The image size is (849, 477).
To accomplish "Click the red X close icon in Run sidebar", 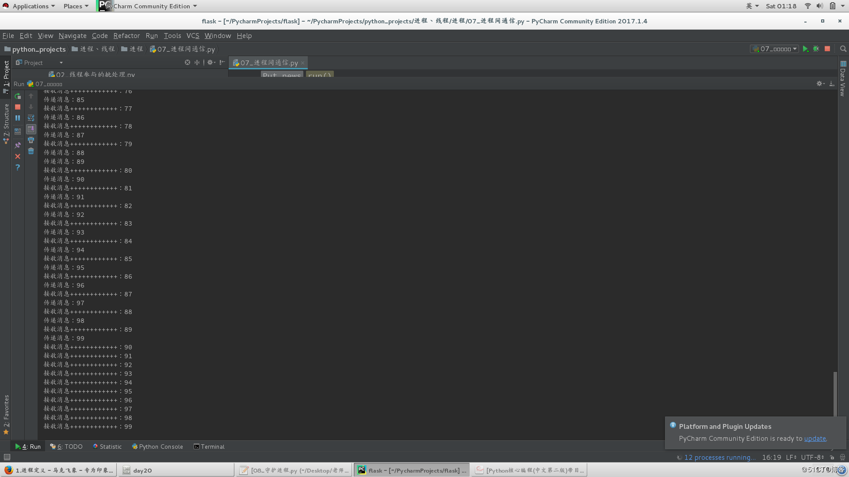I will coord(18,156).
